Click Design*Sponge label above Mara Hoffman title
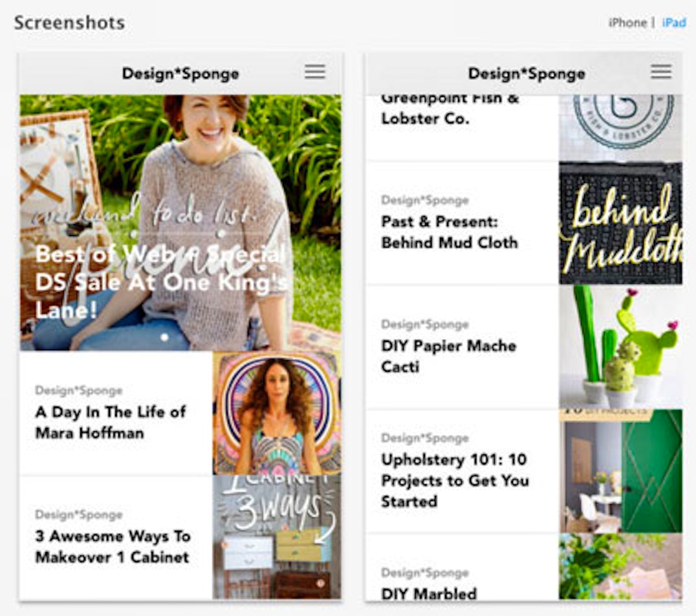 click(x=78, y=390)
